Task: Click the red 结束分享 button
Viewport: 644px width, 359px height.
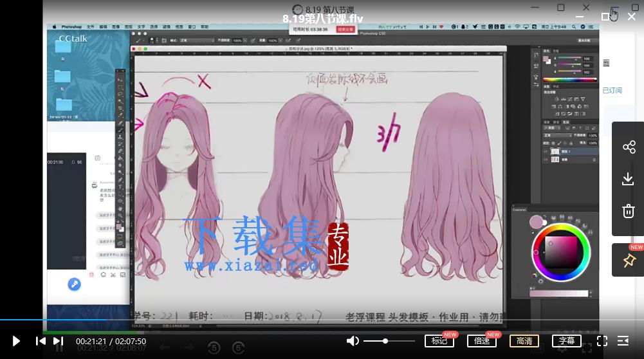Action: point(345,30)
